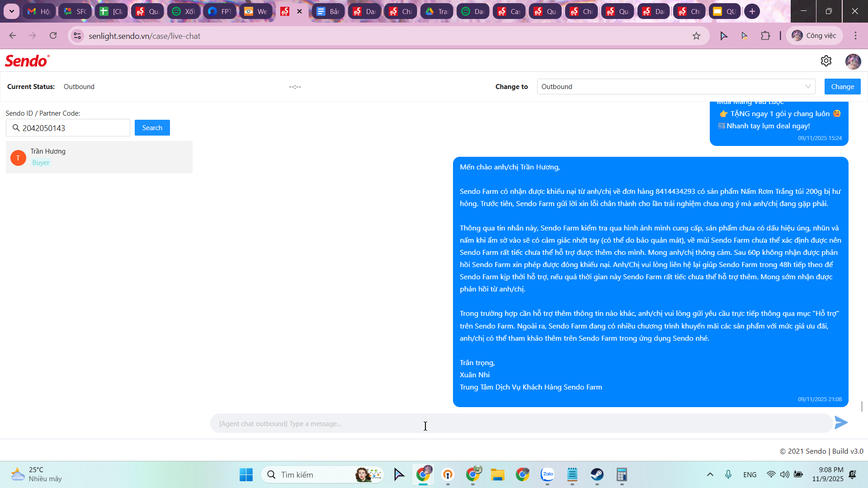Click the Change button
Viewport: 868px width, 488px height.
click(x=842, y=87)
